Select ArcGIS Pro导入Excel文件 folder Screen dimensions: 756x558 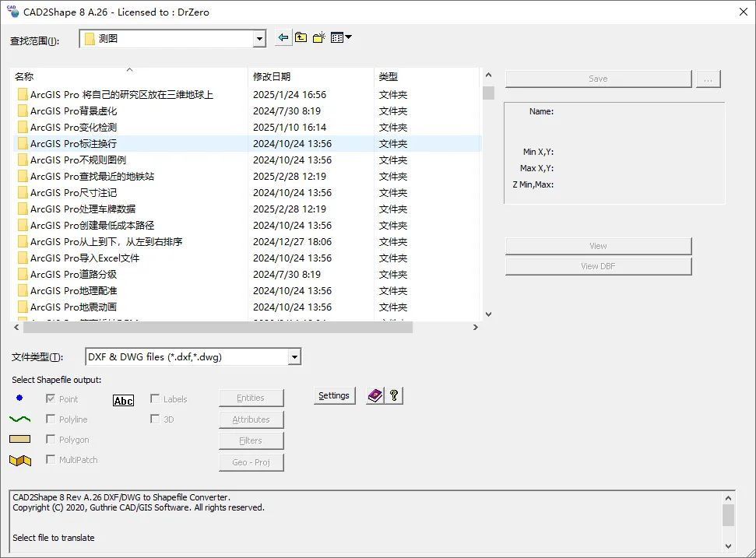click(85, 258)
